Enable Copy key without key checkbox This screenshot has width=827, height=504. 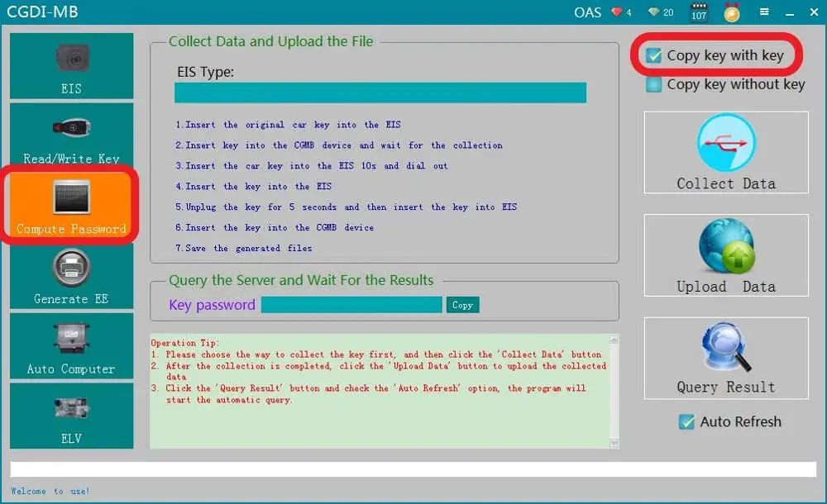(x=653, y=84)
